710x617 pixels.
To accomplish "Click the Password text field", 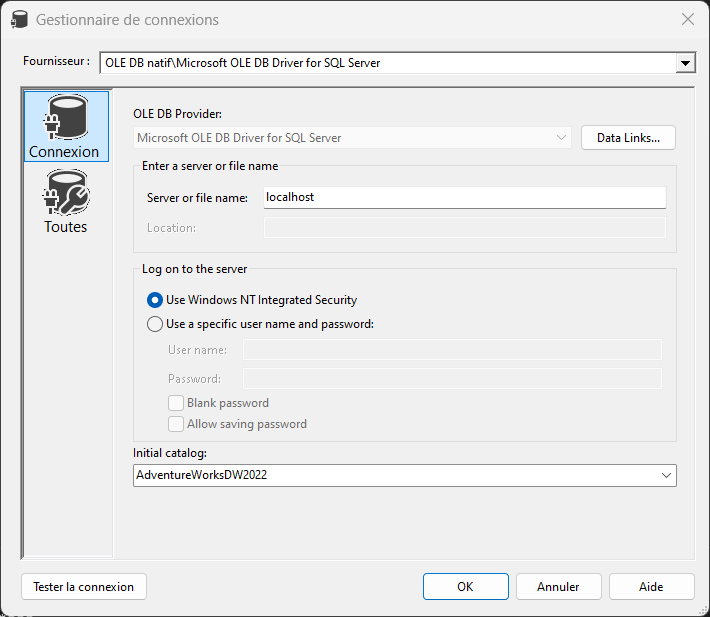I will 452,378.
